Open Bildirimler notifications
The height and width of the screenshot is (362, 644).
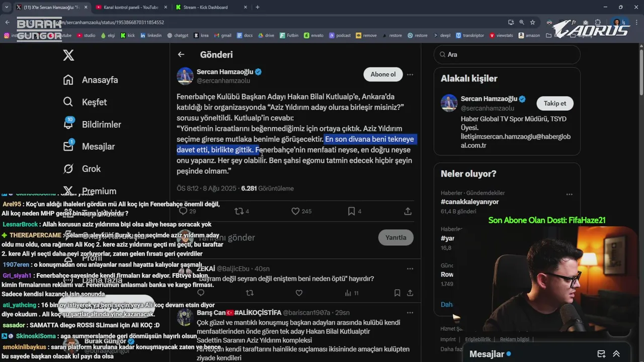click(x=92, y=124)
